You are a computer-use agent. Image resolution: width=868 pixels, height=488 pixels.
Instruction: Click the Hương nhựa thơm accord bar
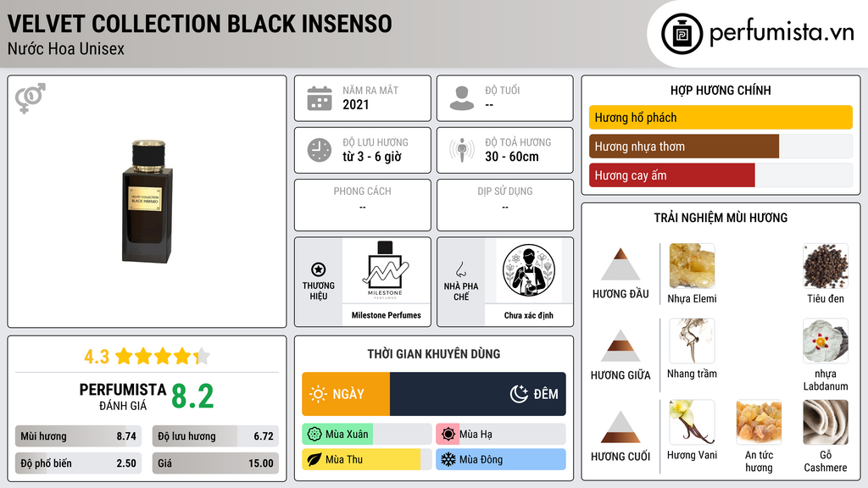point(721,146)
